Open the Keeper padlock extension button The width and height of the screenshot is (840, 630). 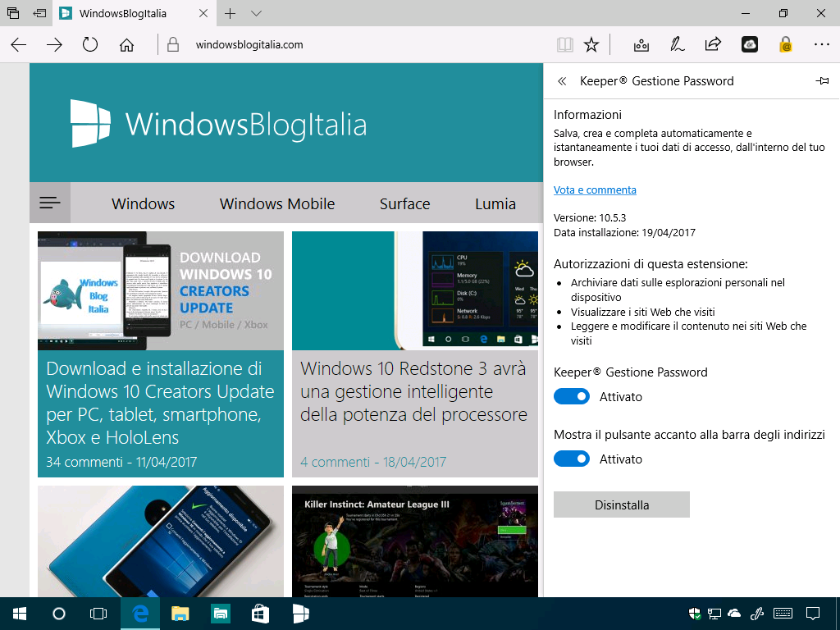(x=785, y=44)
